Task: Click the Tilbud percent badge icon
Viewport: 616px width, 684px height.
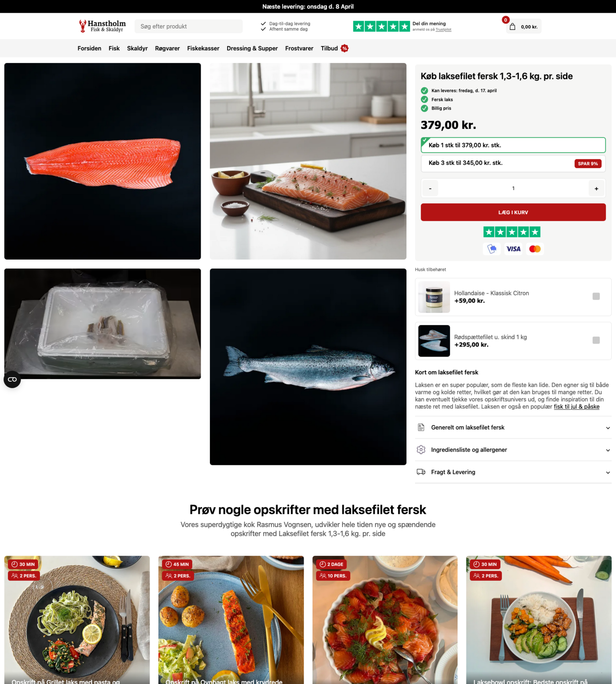Action: coord(345,48)
